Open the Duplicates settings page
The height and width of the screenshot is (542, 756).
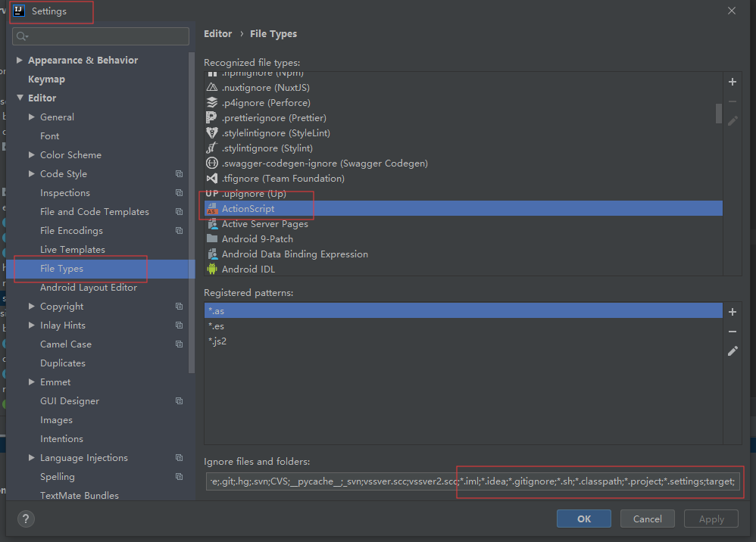pos(63,363)
